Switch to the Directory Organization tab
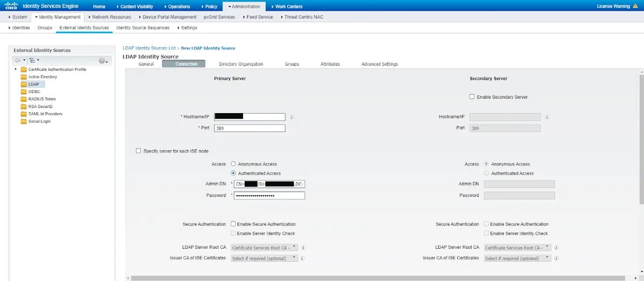Viewport: 644px width, 281px height. coord(241,64)
